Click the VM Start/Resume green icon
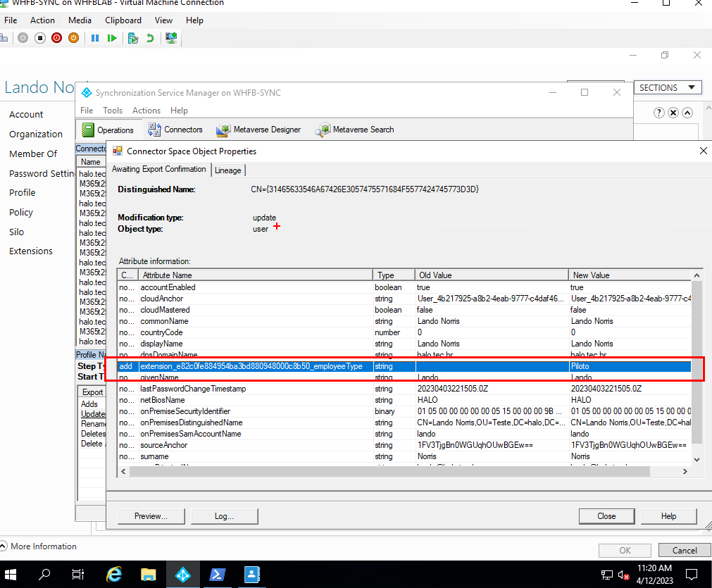712x588 pixels. click(112, 38)
